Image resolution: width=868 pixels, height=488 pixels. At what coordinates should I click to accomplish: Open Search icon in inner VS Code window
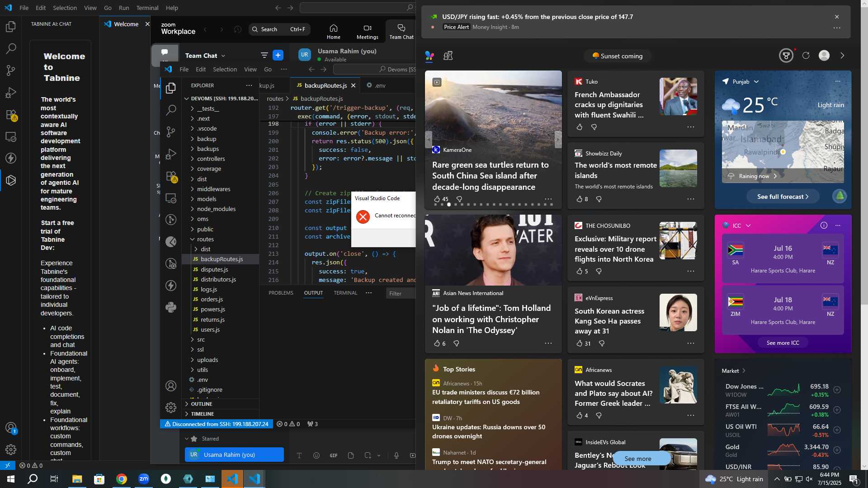pyautogui.click(x=171, y=110)
